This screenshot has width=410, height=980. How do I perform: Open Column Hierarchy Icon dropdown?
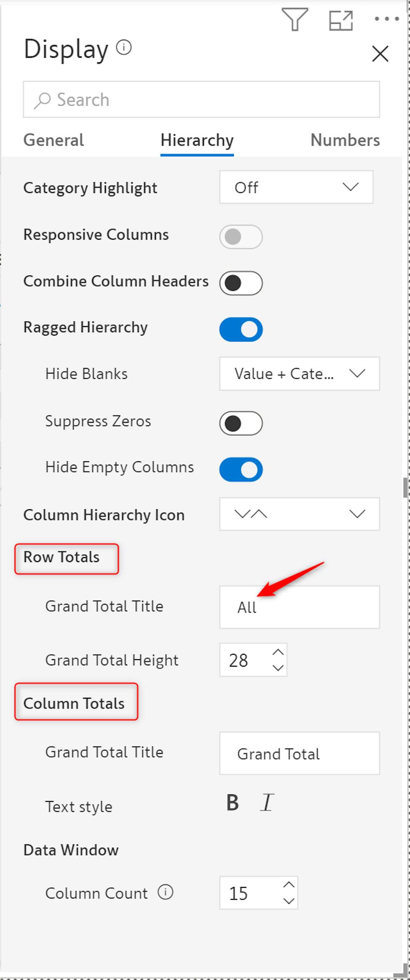[299, 514]
